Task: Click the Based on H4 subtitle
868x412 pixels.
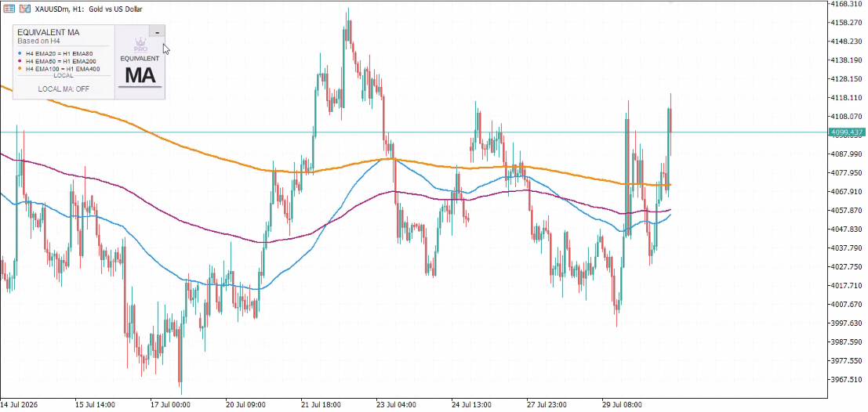Action: pos(38,41)
